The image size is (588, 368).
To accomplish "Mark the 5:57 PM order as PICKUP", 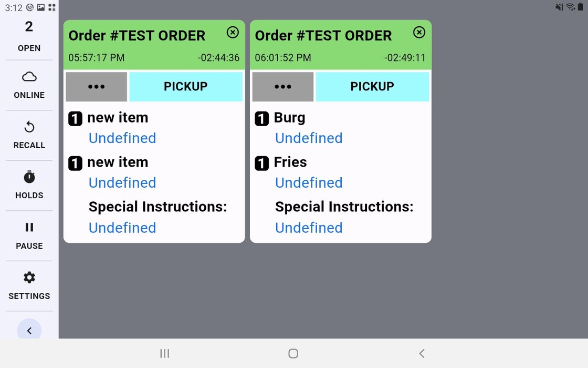I will point(186,86).
